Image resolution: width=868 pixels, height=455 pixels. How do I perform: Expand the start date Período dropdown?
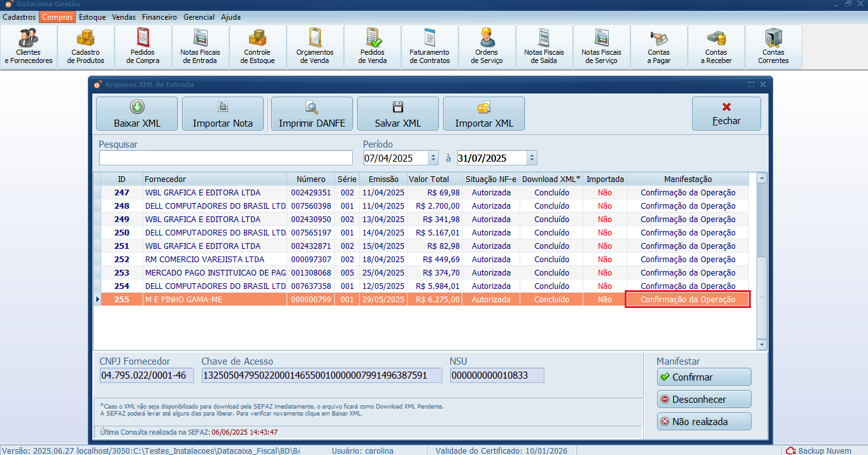[434, 158]
